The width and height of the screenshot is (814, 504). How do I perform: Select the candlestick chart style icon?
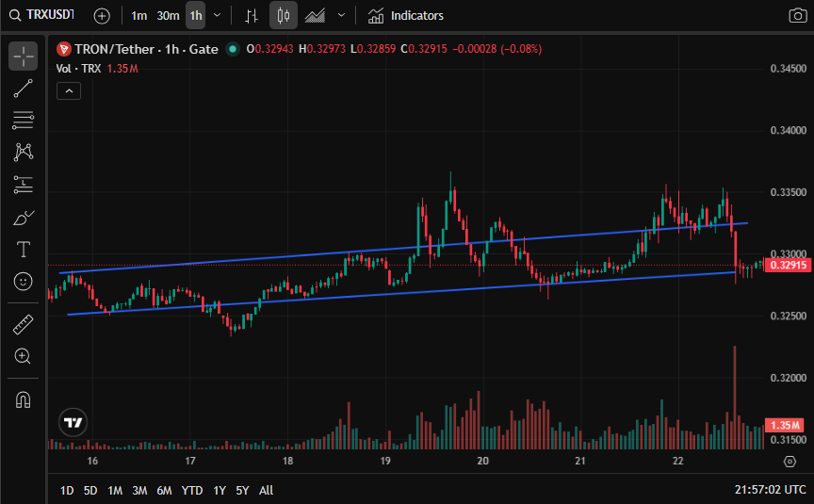tap(283, 16)
